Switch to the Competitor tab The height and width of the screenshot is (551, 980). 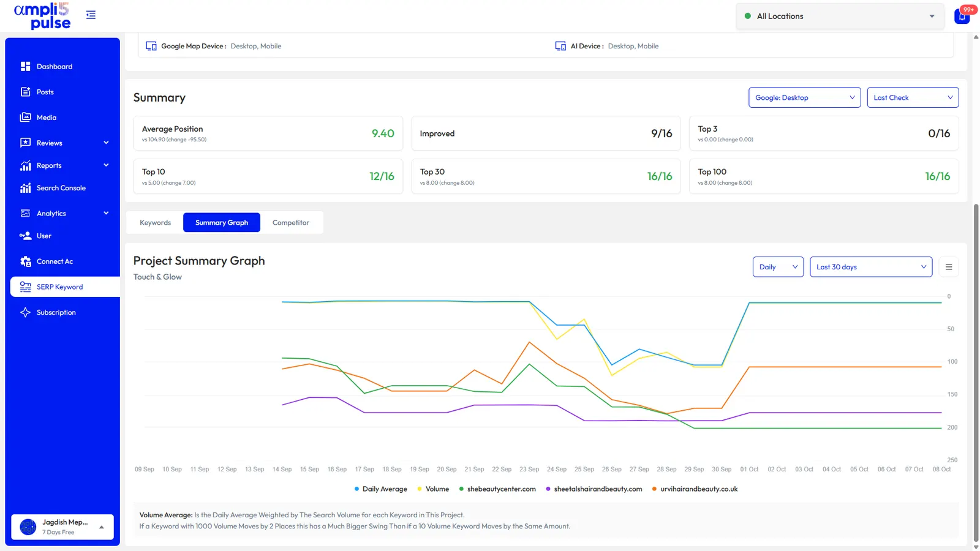[x=291, y=222]
